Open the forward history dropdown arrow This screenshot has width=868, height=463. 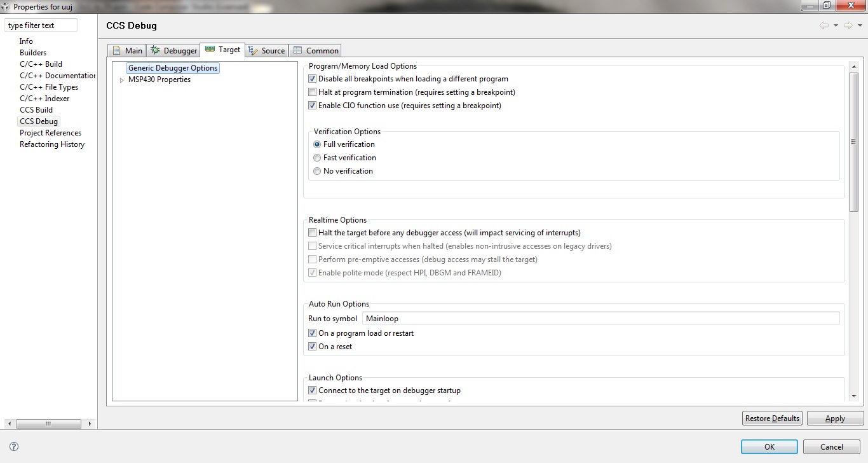click(x=860, y=25)
